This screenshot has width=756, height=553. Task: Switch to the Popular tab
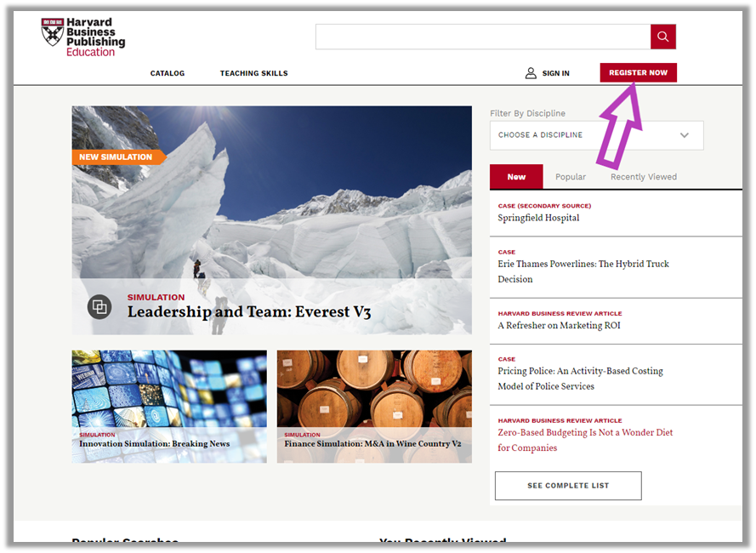point(570,177)
